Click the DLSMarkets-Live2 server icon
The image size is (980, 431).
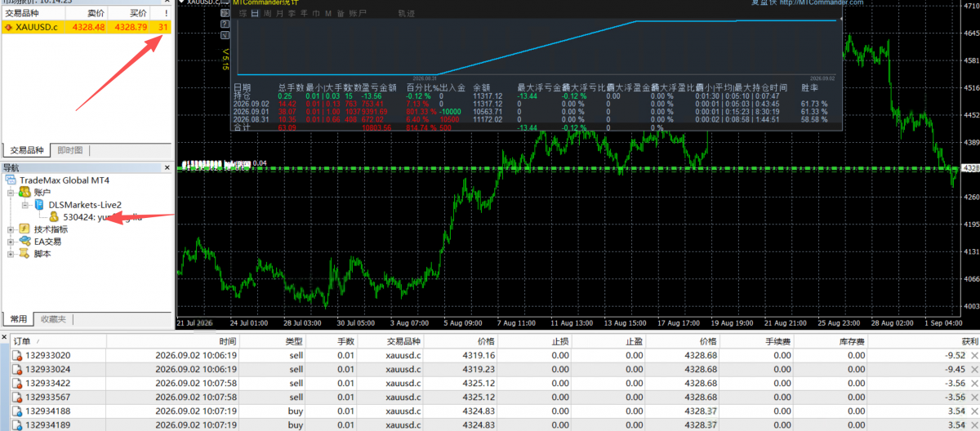point(38,205)
